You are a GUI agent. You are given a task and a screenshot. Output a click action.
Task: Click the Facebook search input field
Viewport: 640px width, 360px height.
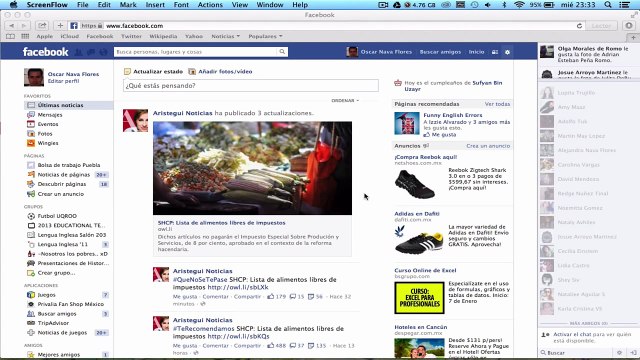tap(196, 52)
